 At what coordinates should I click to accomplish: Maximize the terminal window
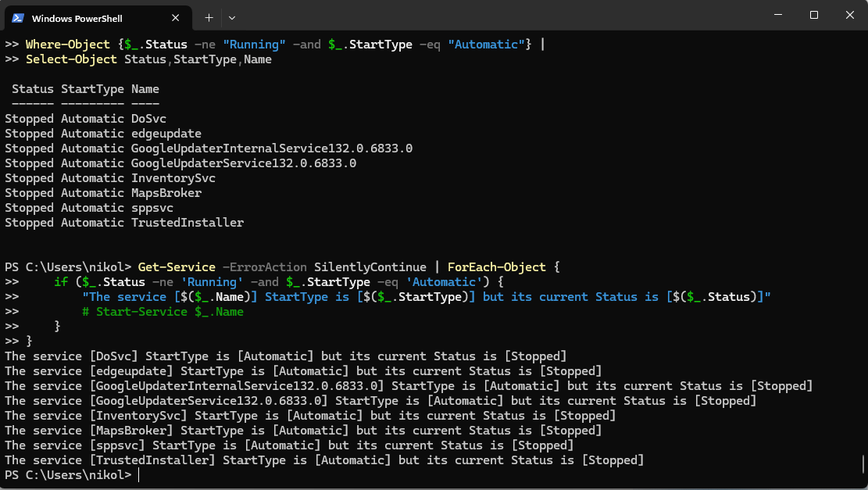pos(814,15)
